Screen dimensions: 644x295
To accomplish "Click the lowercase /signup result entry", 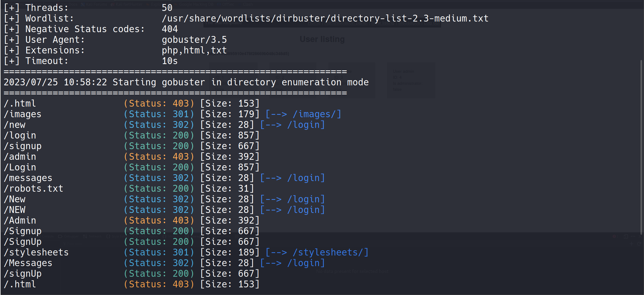I will (x=23, y=146).
